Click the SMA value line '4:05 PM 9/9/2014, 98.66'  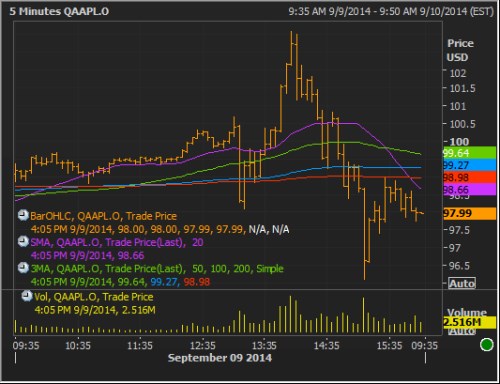87,256
